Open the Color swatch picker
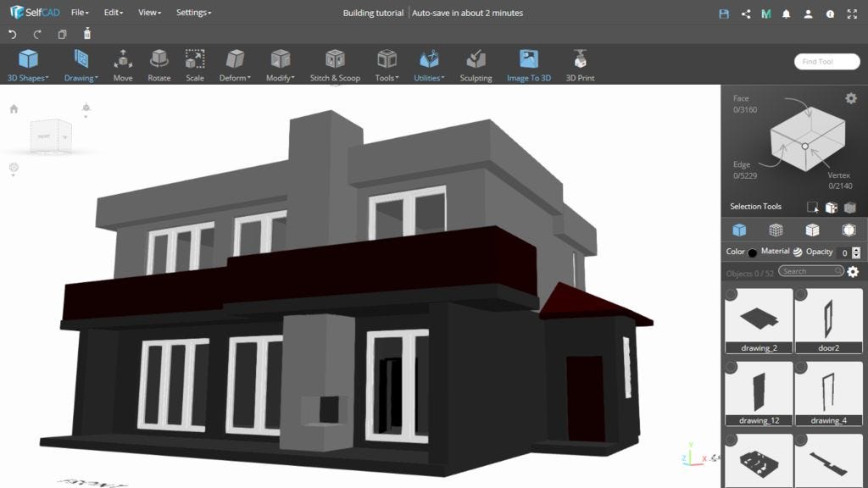The height and width of the screenshot is (488, 868). [753, 252]
